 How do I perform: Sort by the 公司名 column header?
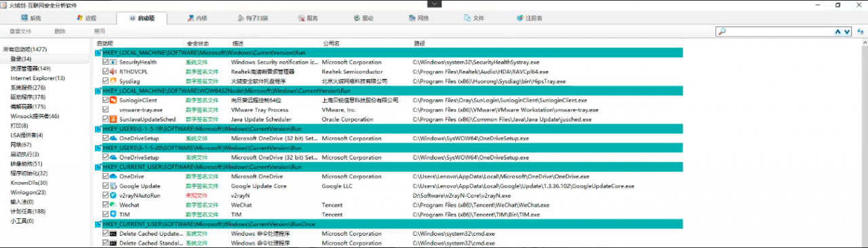tap(366, 43)
